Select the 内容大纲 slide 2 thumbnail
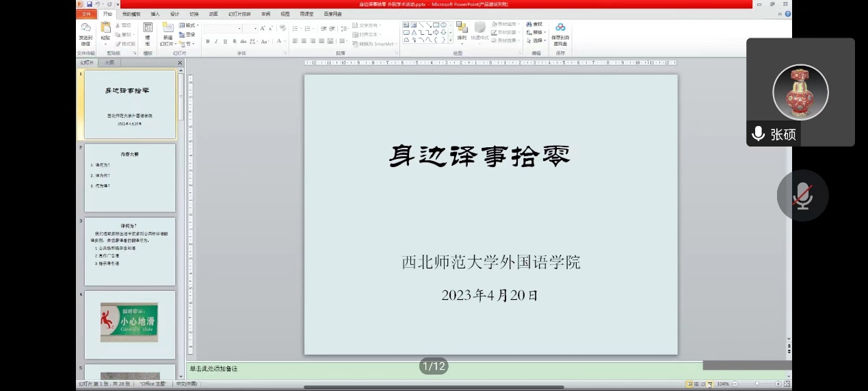The height and width of the screenshot is (391, 868). tap(129, 177)
